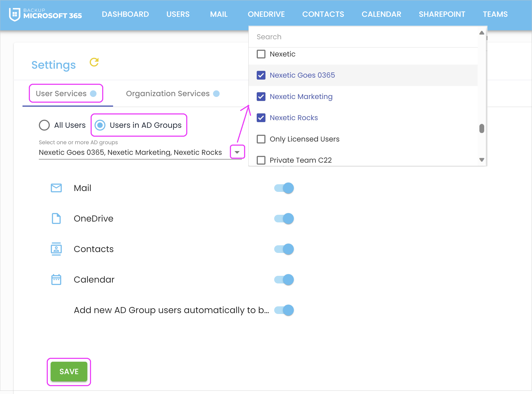Viewport: 532px width, 394px height.
Task: Click the yellow refresh icon beside Settings
Action: click(x=94, y=62)
